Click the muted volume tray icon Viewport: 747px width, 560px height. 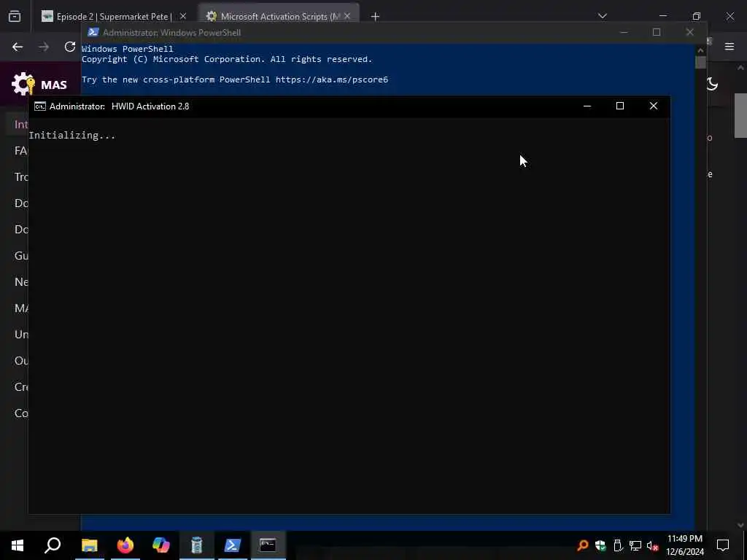point(653,545)
